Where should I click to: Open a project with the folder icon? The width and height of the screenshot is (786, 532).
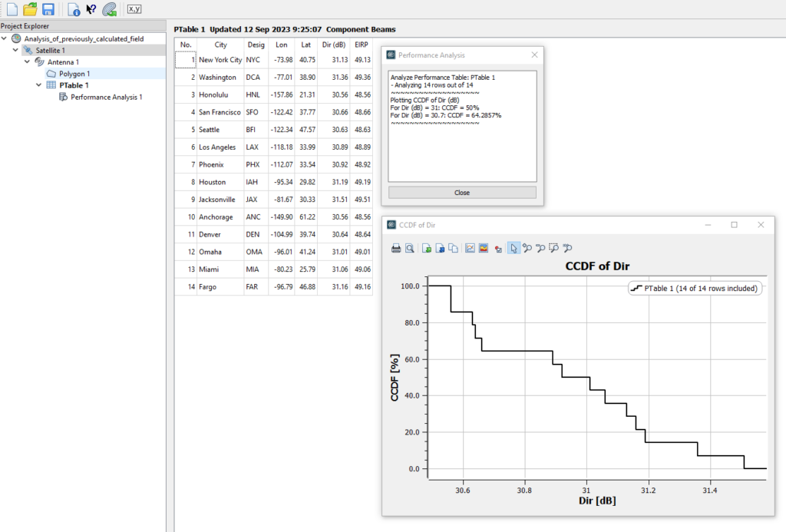pos(30,9)
